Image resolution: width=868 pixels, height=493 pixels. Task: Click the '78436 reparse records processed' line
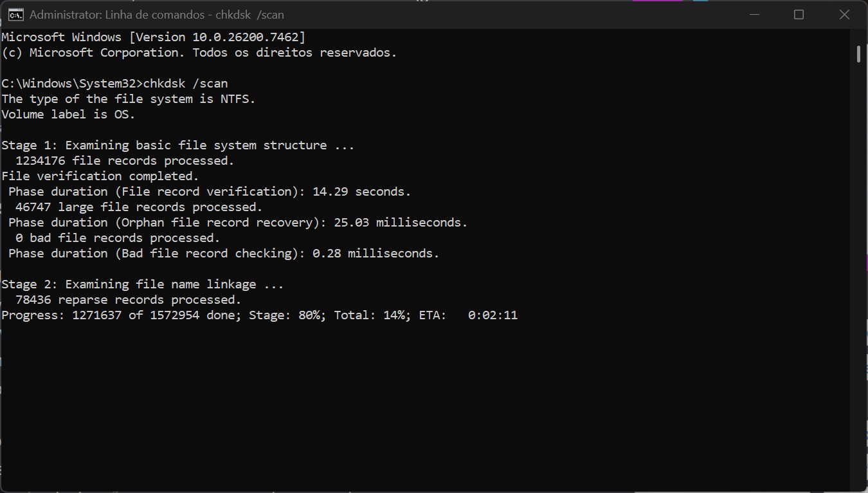click(122, 299)
